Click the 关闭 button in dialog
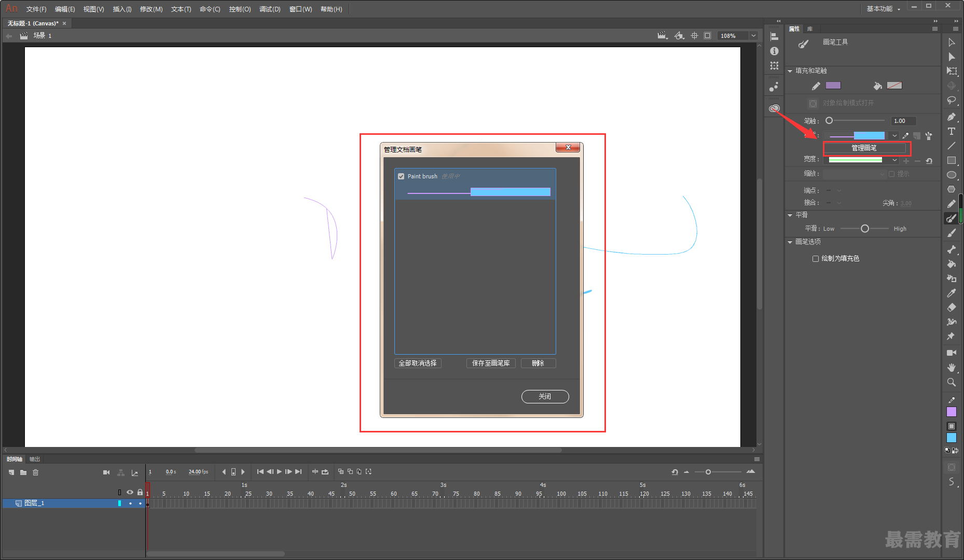Viewport: 964px width, 560px height. coord(545,397)
